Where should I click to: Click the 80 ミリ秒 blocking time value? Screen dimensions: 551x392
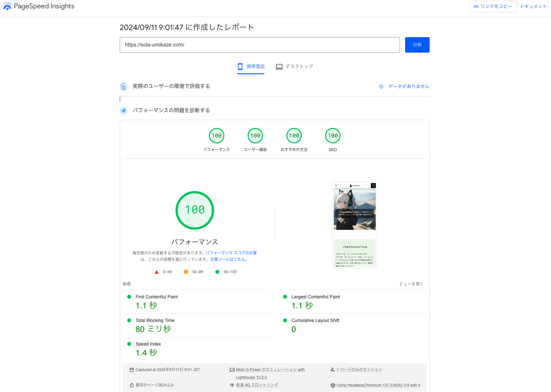coord(153,329)
